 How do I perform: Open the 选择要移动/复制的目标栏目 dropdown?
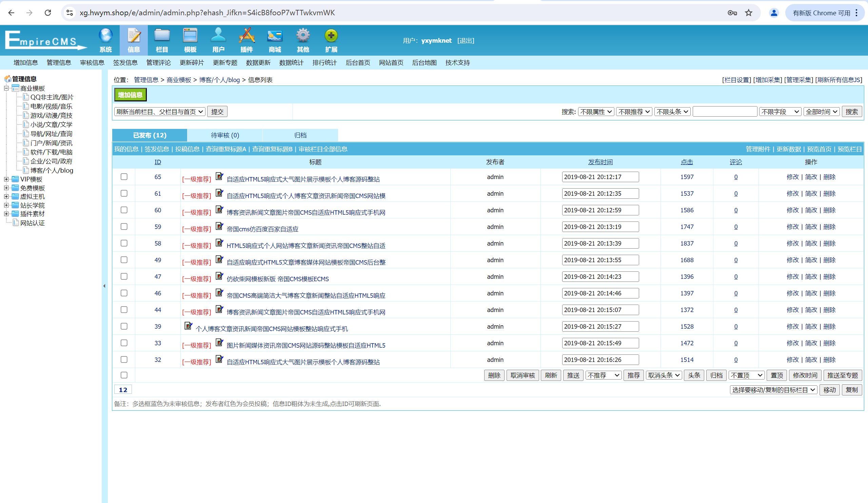coord(773,390)
